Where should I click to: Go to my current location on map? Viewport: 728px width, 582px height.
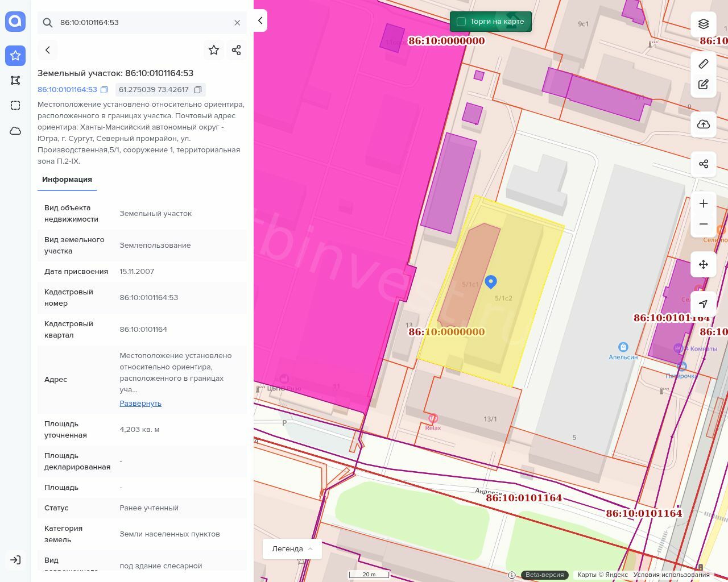pyautogui.click(x=704, y=304)
